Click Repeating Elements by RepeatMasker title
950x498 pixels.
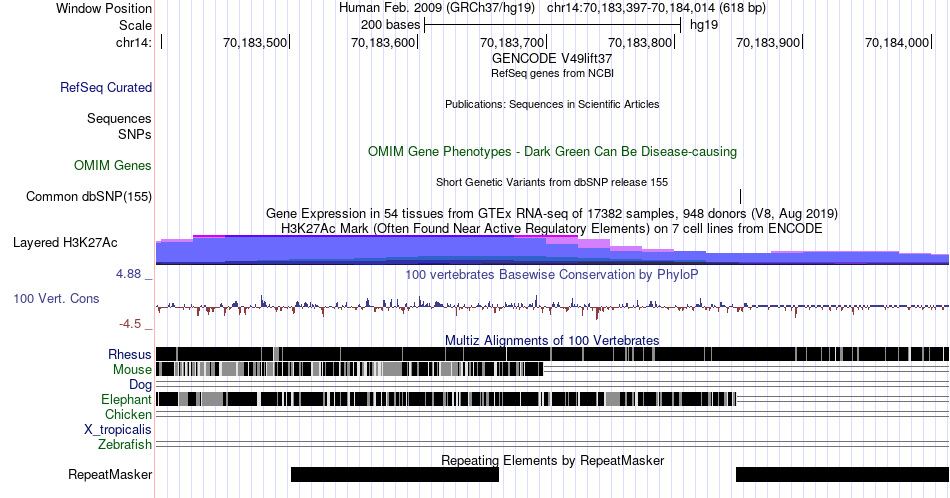click(x=552, y=460)
